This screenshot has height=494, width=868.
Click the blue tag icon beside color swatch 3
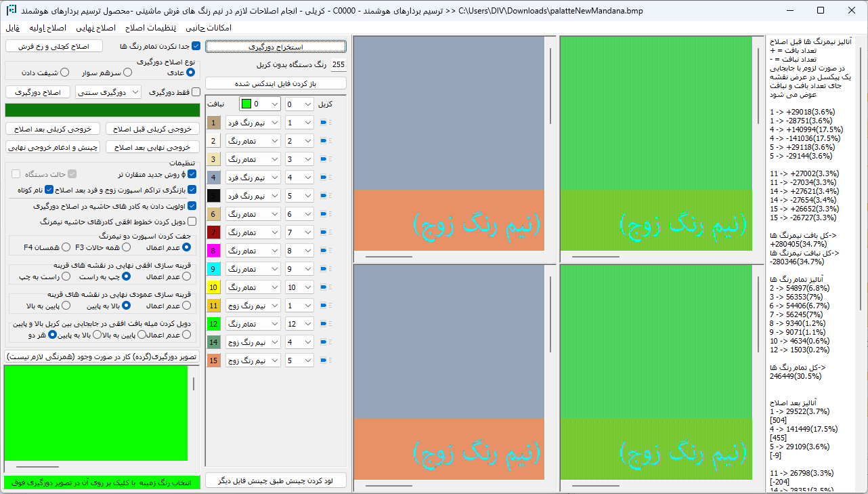tap(323, 159)
